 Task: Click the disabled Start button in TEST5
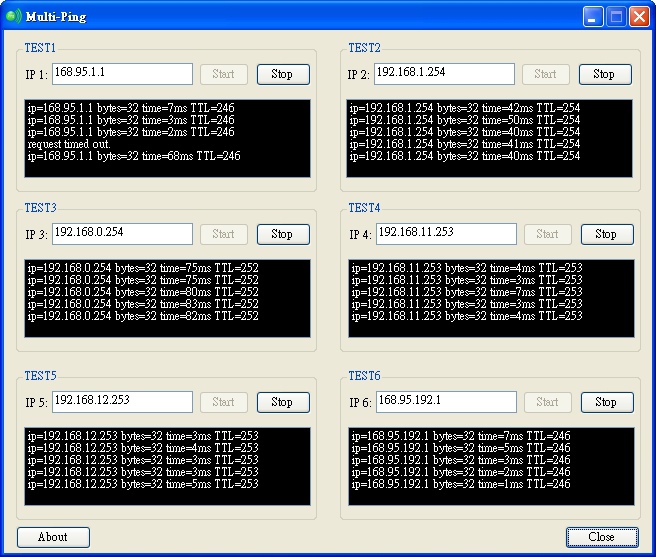click(x=224, y=403)
